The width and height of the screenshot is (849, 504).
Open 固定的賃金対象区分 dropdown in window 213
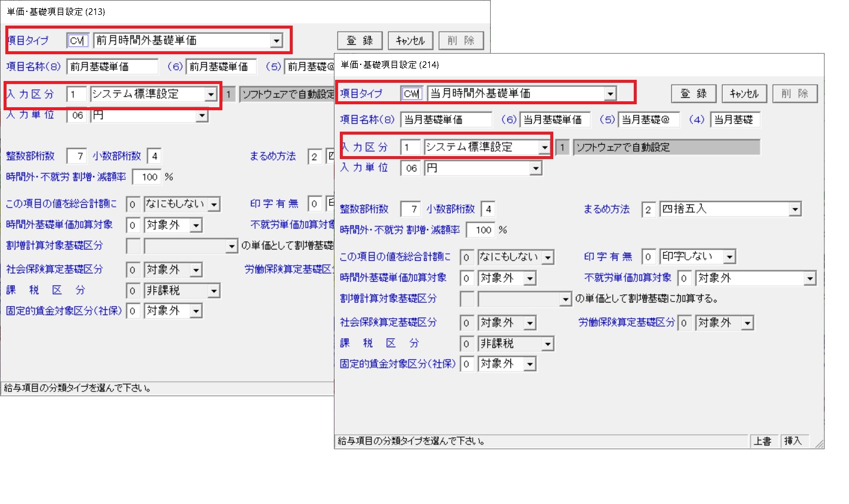(x=196, y=311)
